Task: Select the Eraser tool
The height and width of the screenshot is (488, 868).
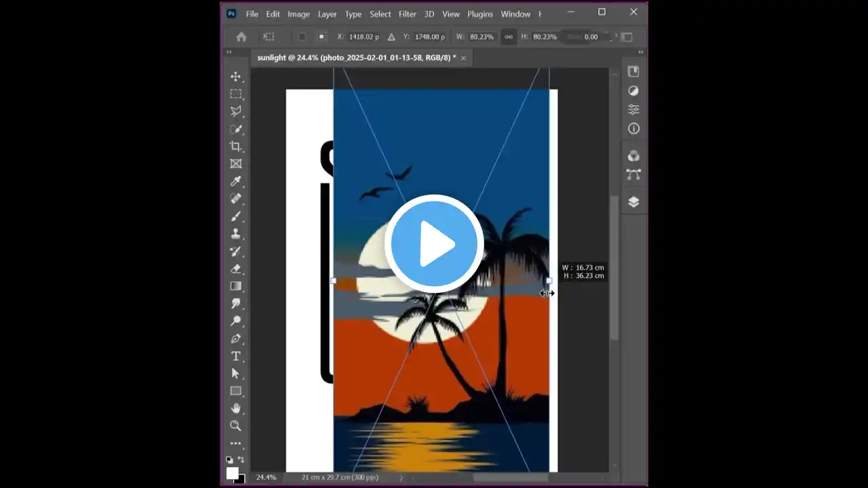Action: [235, 268]
